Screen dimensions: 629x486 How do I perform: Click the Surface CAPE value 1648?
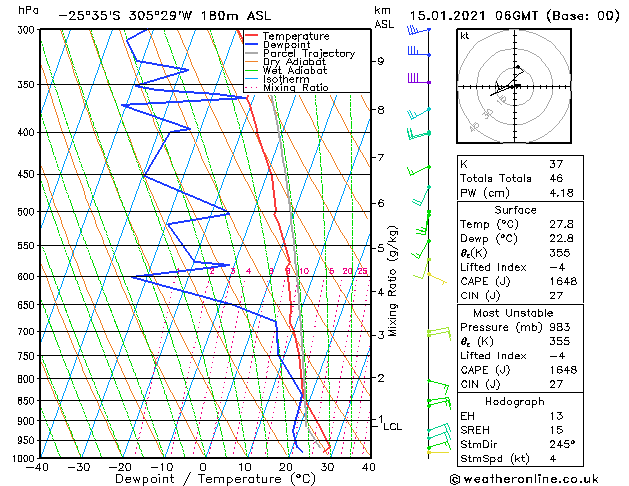pos(563,281)
